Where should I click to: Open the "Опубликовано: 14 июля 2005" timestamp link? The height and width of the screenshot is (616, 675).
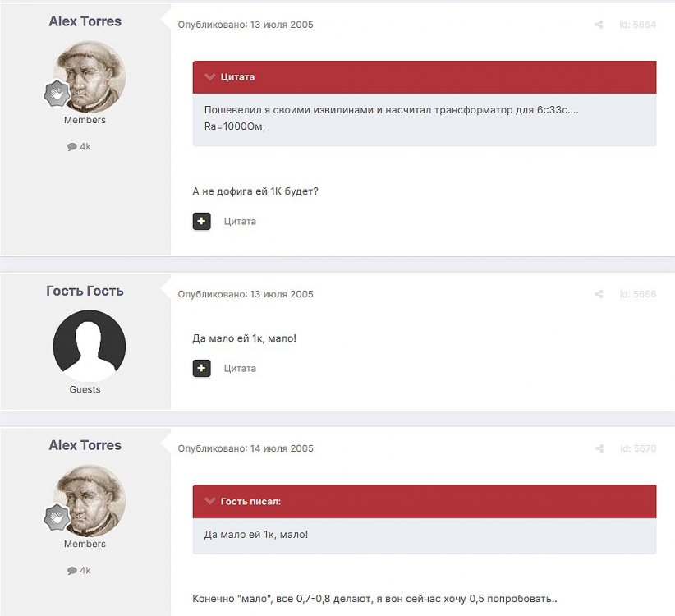tap(246, 448)
